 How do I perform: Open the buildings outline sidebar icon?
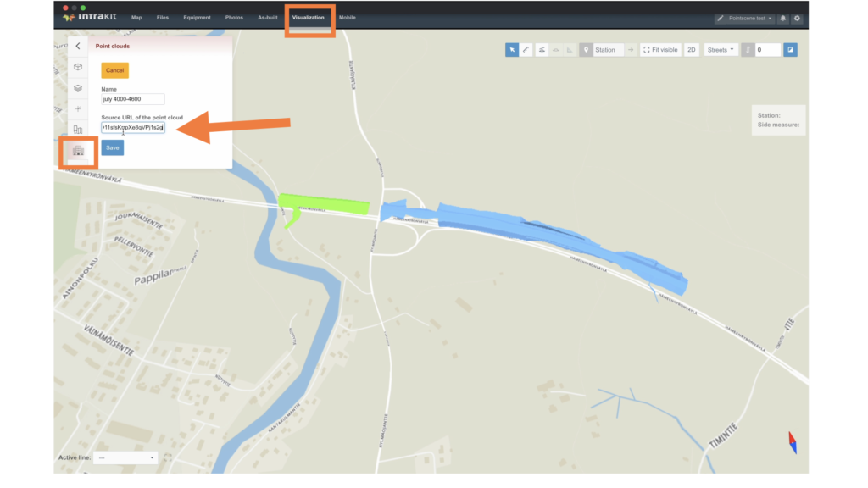(x=78, y=130)
